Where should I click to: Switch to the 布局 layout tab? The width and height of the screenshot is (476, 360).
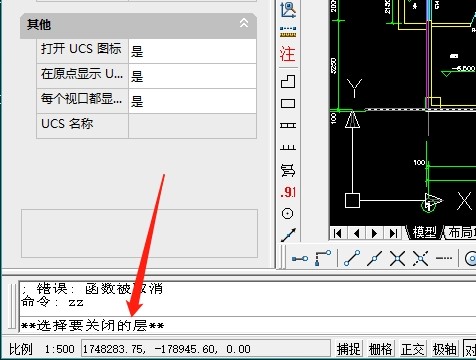pyautogui.click(x=461, y=232)
